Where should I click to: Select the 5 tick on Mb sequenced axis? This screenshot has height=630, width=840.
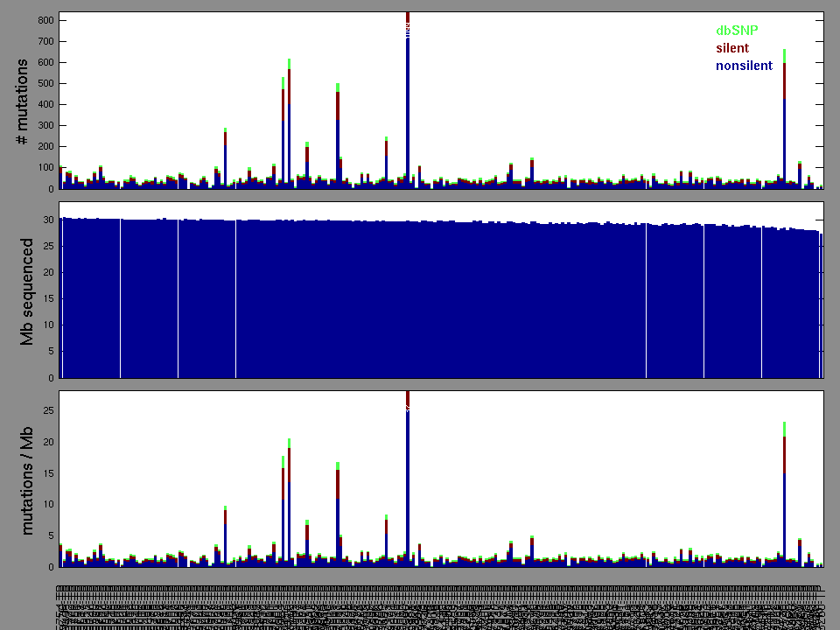pos(51,352)
